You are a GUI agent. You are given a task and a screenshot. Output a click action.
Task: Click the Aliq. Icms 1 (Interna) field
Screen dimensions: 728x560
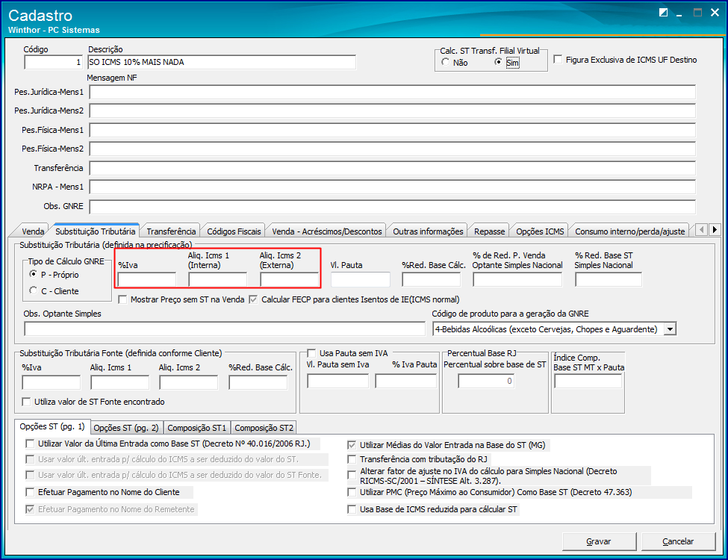(218, 279)
